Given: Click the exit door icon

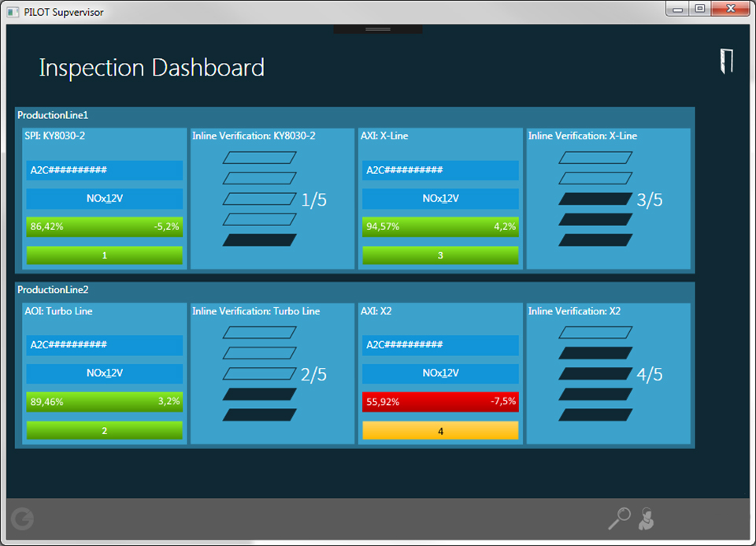Looking at the screenshot, I should 726,61.
